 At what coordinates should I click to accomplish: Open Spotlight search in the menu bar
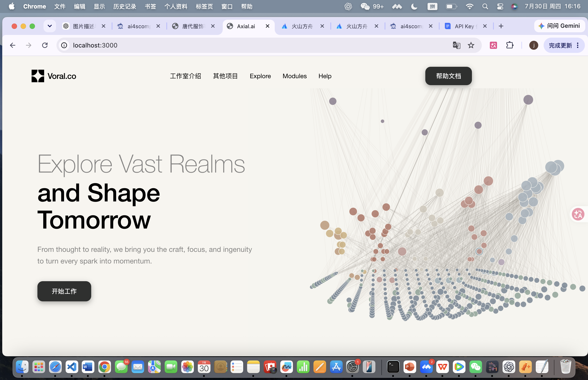(x=485, y=6)
